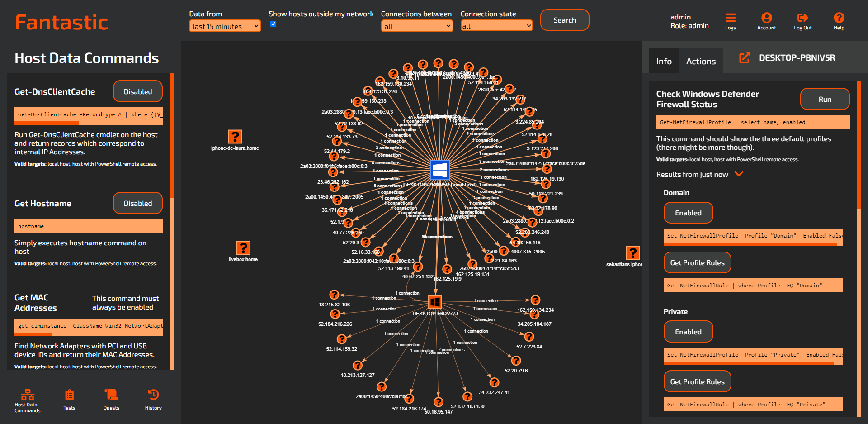
Task: Click Get-NetFirewallRule Domain command box
Action: [753, 286]
